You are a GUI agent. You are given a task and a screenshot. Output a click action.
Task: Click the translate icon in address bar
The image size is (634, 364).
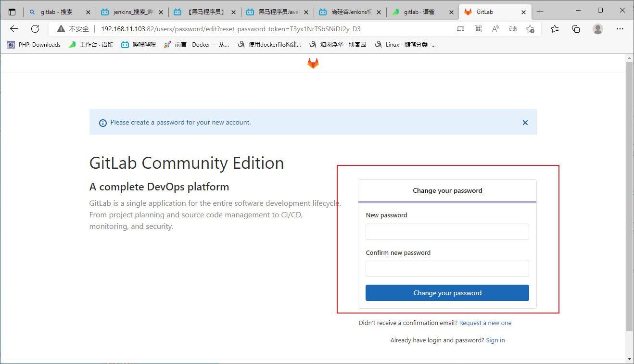pyautogui.click(x=513, y=29)
